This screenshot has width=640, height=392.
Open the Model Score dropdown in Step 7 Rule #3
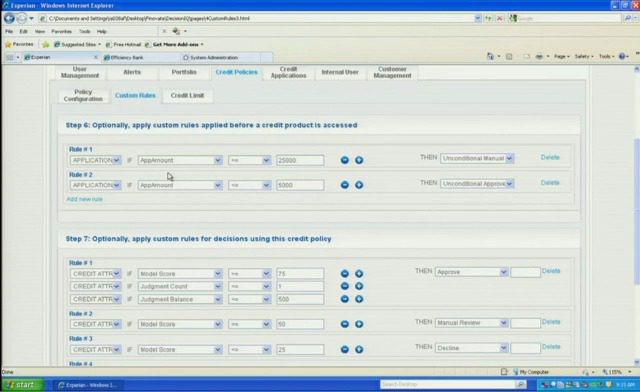click(180, 350)
